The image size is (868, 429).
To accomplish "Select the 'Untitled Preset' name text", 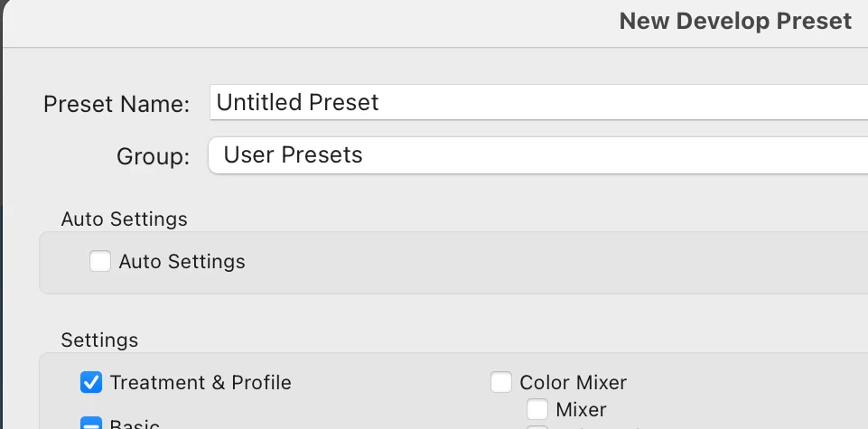I will (298, 102).
